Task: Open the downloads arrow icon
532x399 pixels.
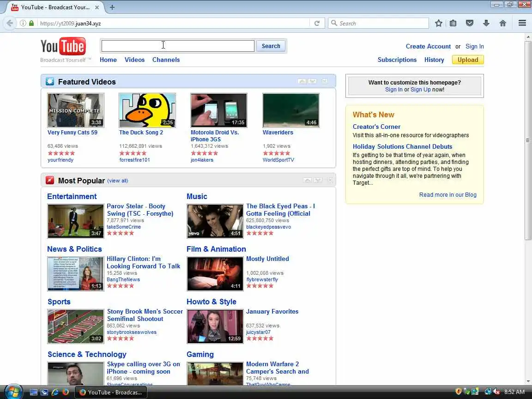Action: [486, 23]
